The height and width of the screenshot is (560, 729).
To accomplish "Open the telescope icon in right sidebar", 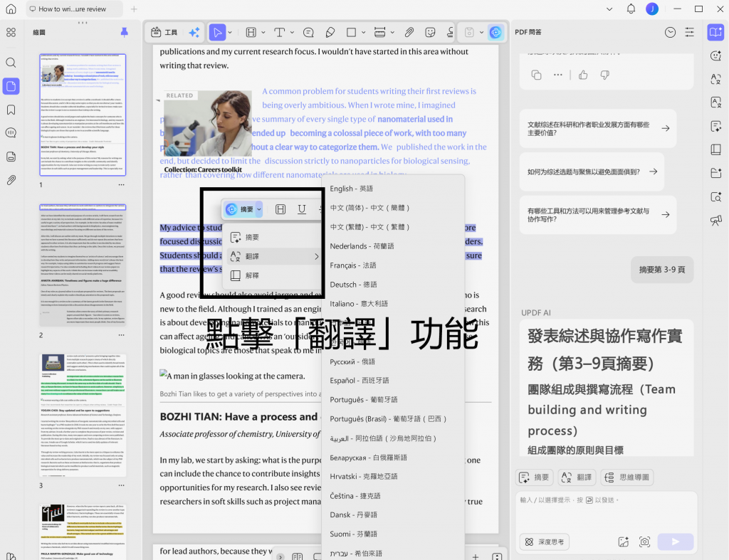I will [716, 221].
